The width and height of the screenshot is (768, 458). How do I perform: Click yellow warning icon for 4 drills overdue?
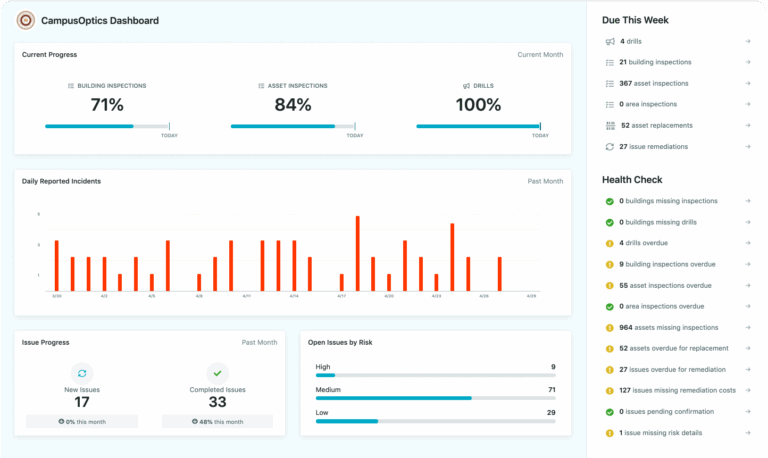click(610, 243)
